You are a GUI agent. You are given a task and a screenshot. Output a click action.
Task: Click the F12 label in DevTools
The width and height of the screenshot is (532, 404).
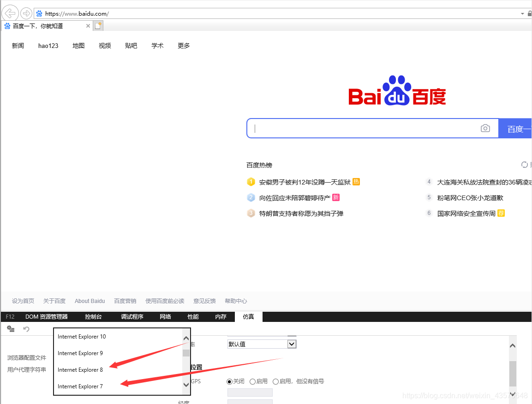coord(10,316)
